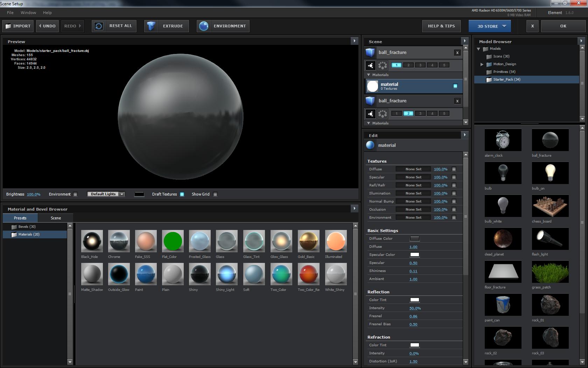
Task: Load the grass_patch model
Action: coord(550,272)
